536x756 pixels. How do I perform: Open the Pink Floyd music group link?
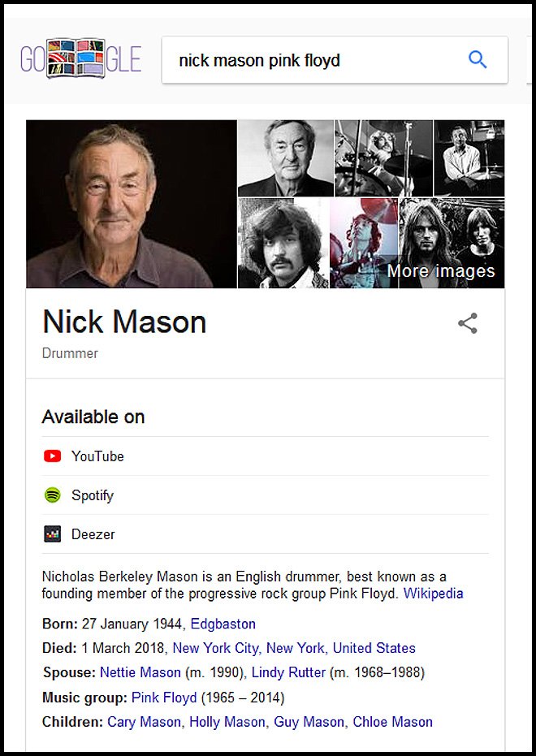164,698
